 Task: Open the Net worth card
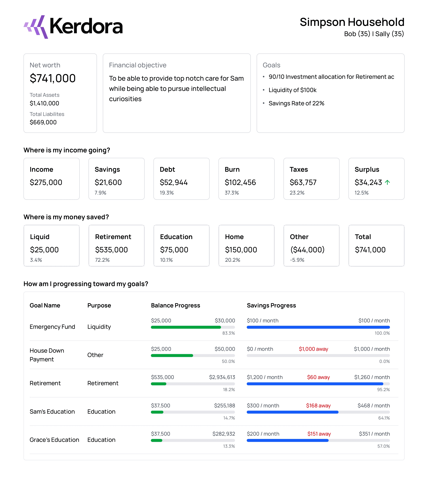click(60, 93)
